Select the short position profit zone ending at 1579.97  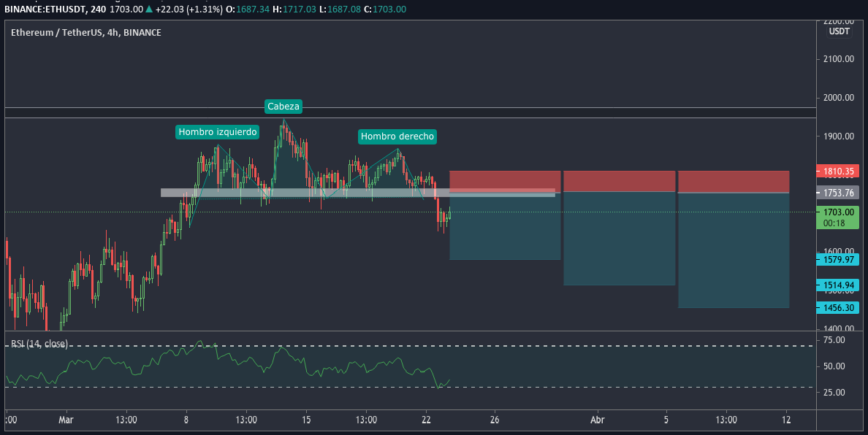[505, 226]
